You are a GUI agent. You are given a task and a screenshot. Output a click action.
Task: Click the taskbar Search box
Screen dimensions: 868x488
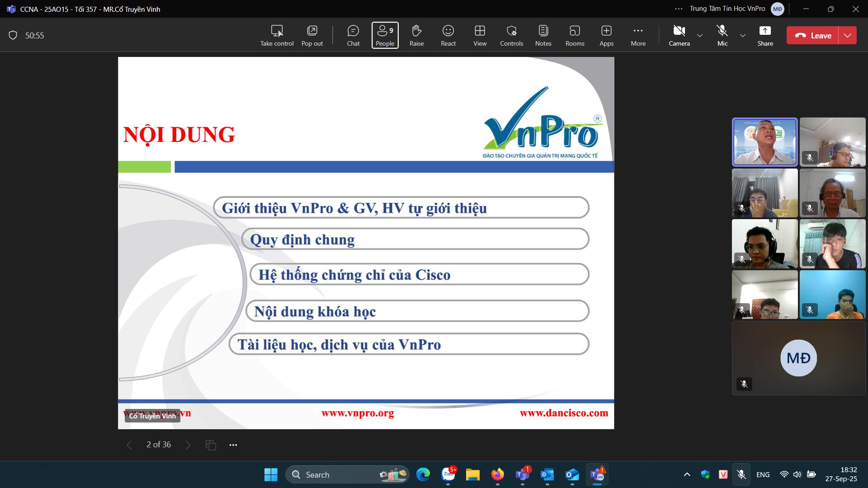[x=347, y=474]
